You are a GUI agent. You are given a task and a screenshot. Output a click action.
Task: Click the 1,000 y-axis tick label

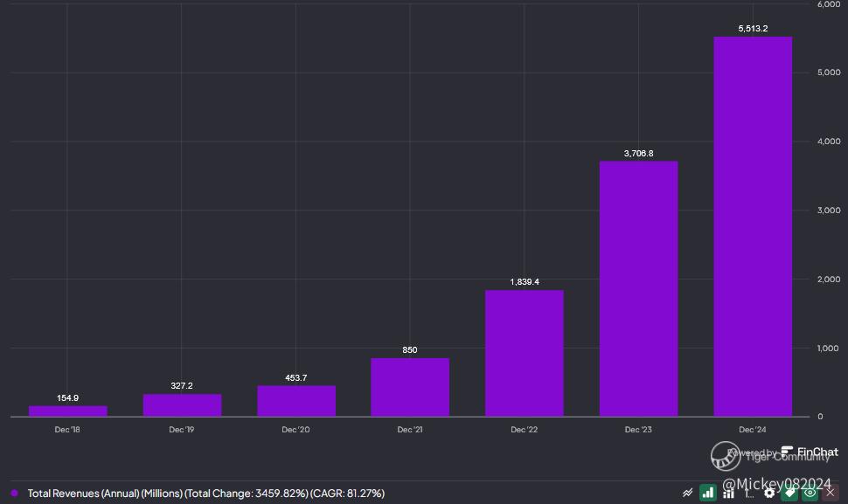(x=828, y=349)
